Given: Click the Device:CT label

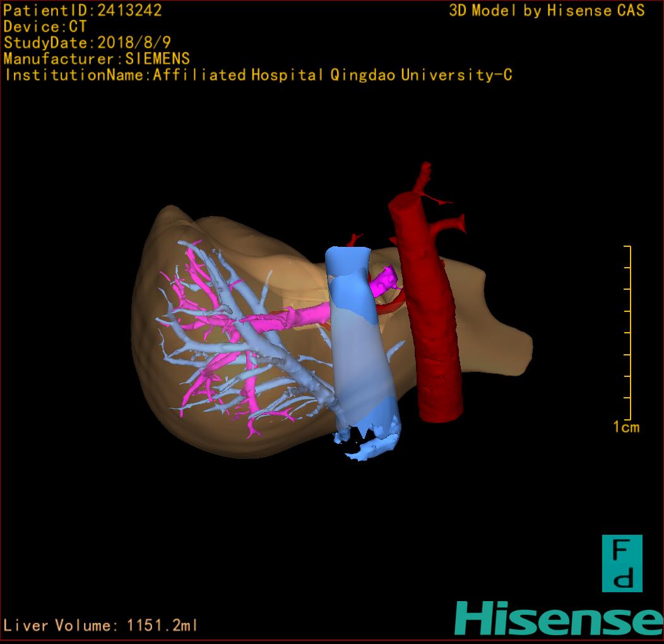Looking at the screenshot, I should coord(45,27).
